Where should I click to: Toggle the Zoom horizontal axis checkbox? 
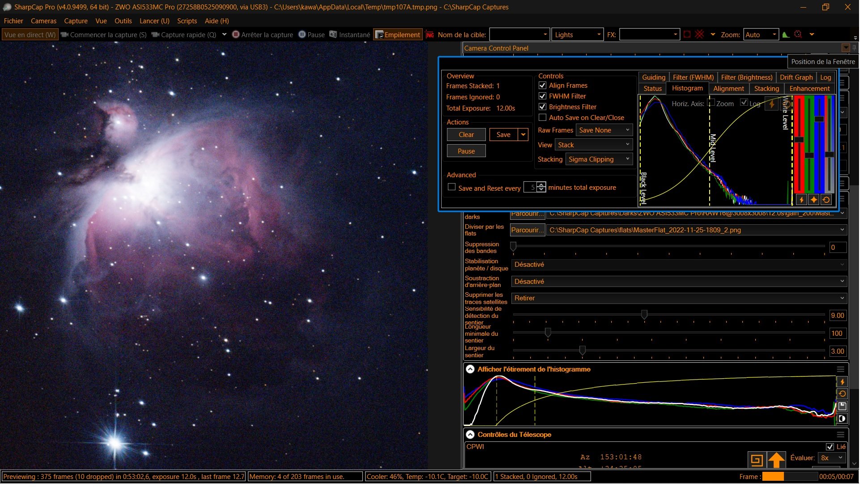[x=711, y=102]
